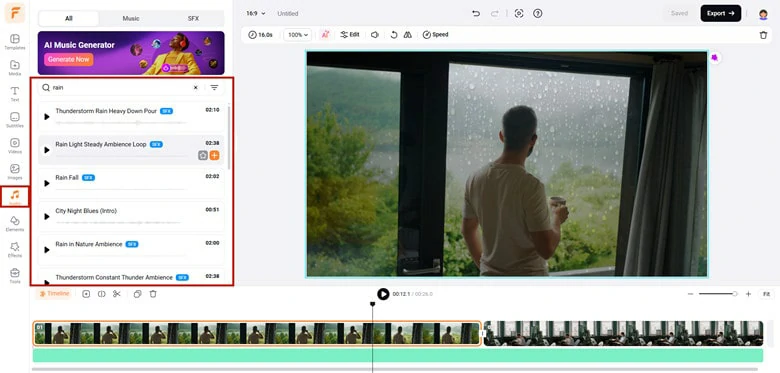This screenshot has width=780, height=373.
Task: Clear the rain search text
Action: click(x=195, y=88)
